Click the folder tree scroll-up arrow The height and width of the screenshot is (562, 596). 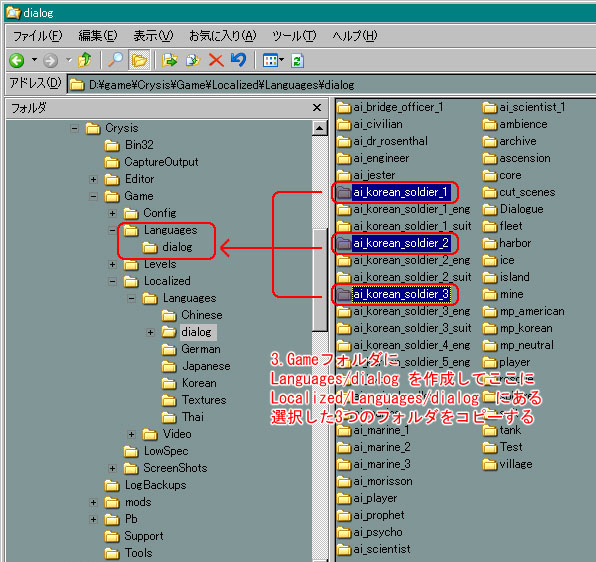320,128
